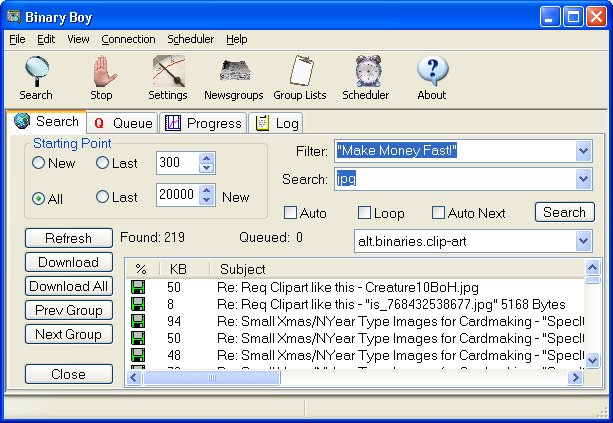Viewport: 613px width, 423px height.
Task: Open the Connection menu
Action: [128, 39]
